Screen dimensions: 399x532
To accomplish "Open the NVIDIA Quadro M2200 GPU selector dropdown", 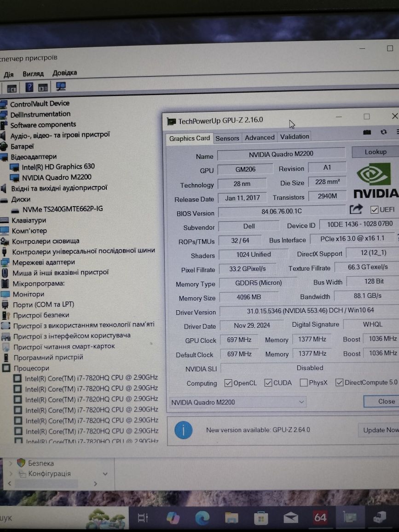I will tap(237, 402).
